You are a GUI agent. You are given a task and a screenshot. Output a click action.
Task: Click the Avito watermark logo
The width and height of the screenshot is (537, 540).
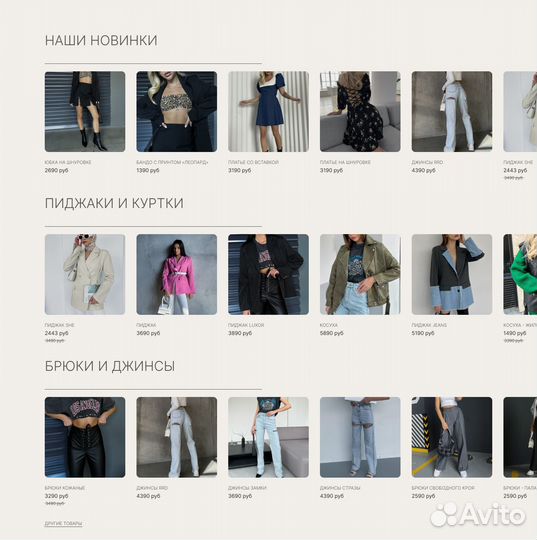[x=478, y=515]
